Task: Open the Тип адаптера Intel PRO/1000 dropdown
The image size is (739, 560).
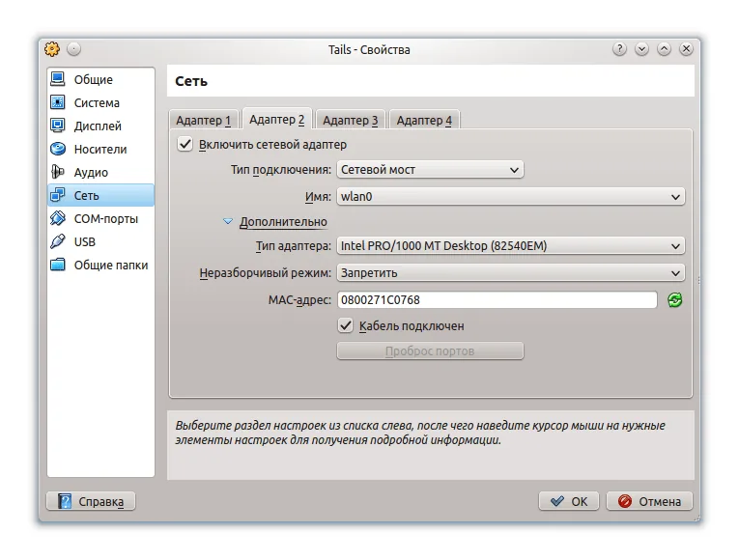Action: 510,246
